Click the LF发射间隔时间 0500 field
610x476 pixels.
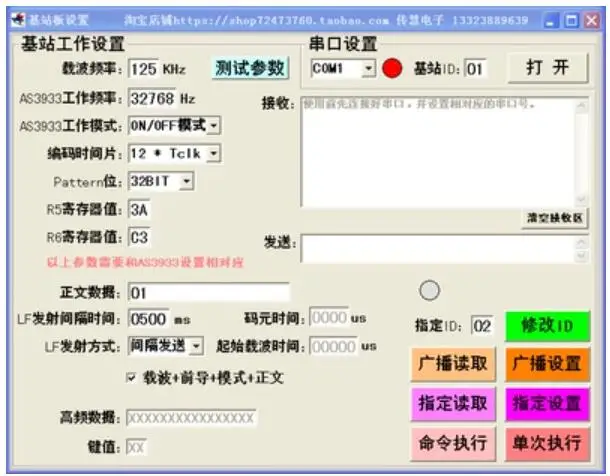[x=149, y=319]
